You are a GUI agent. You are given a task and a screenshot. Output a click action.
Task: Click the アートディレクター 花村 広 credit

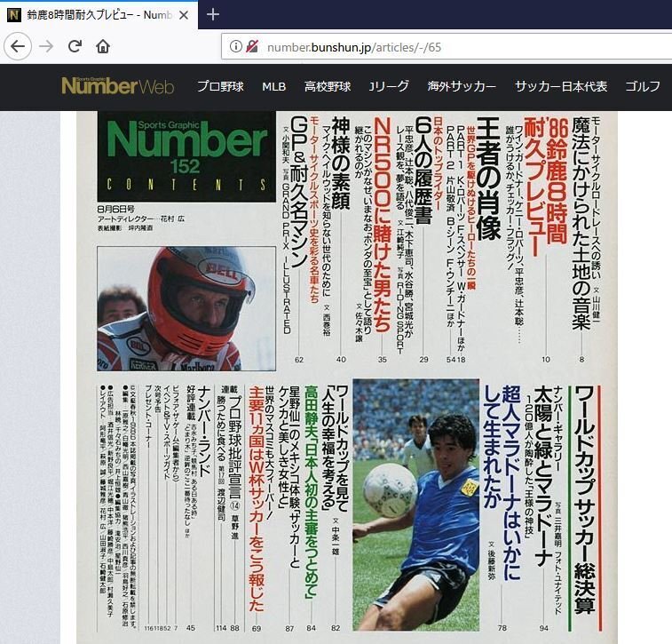pos(141,219)
